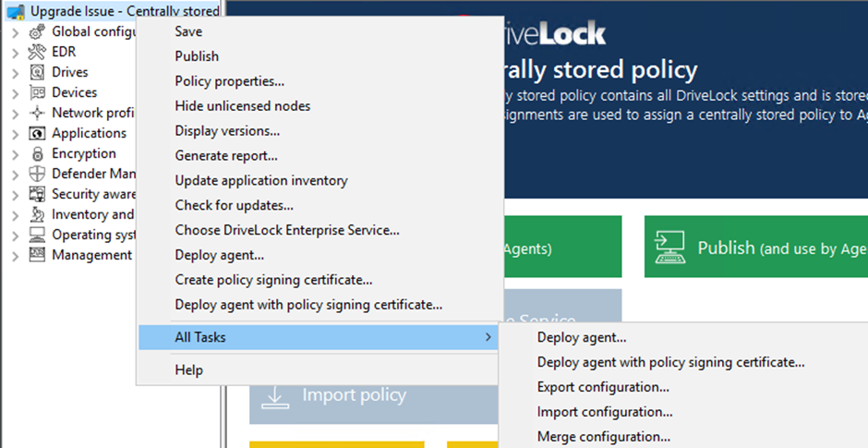This screenshot has width=868, height=448.
Task: Select the Encryption tree item label
Action: 84,153
